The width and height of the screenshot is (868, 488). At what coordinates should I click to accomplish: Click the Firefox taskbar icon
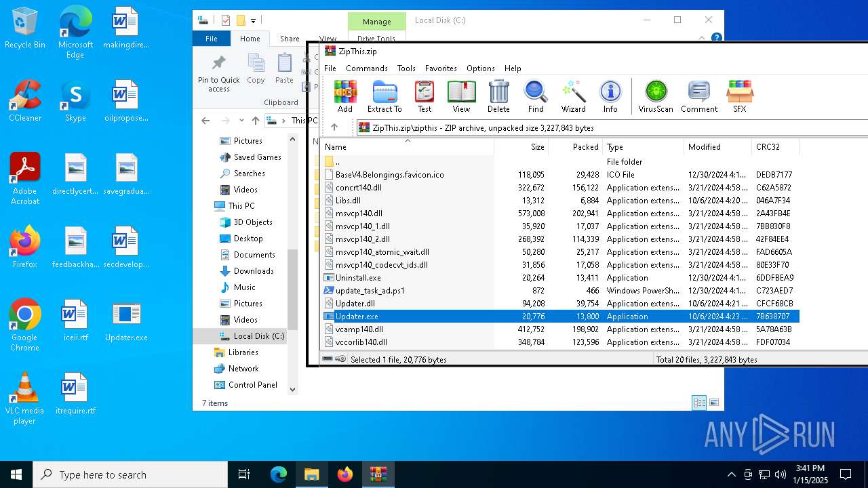click(345, 474)
